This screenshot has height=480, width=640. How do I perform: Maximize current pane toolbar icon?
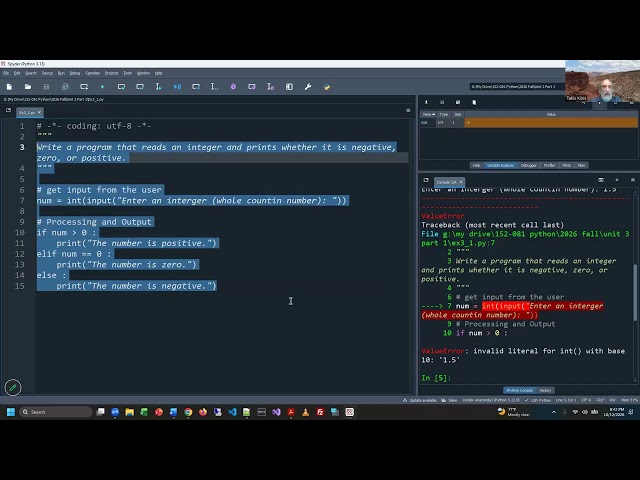[289, 87]
